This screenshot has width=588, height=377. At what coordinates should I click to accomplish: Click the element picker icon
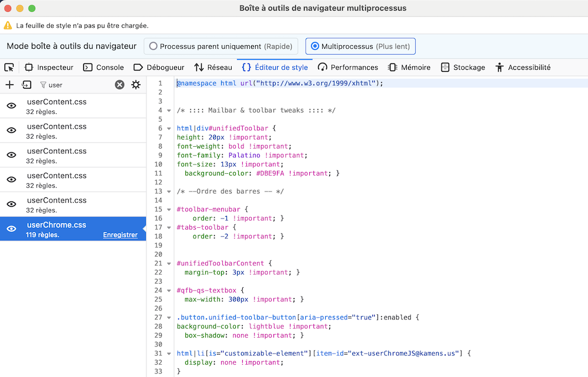click(9, 68)
